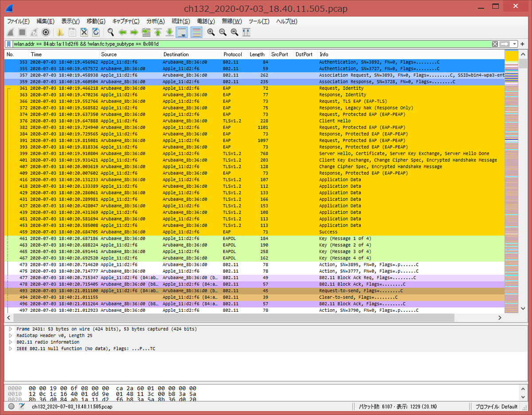Click the packet list vertical scrollbar thumb
532x415 pixels.
pyautogui.click(x=523, y=64)
